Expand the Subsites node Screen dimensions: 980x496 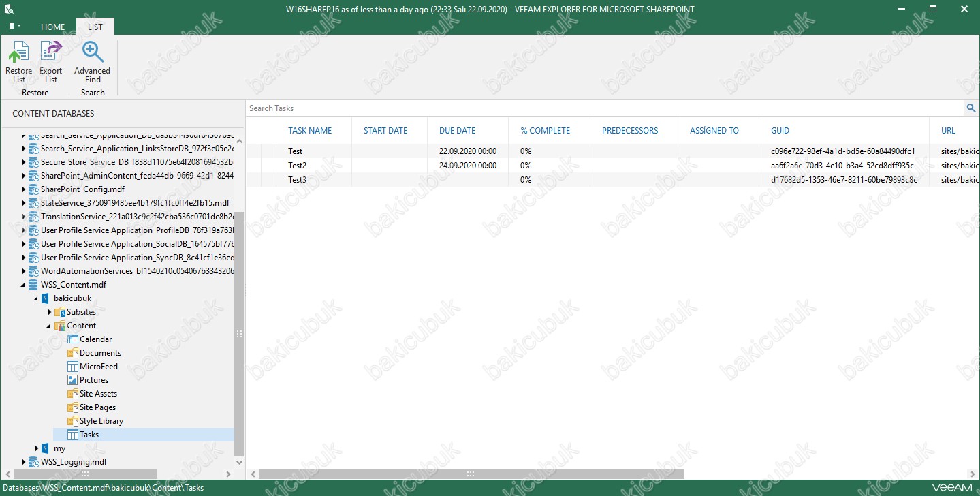click(x=49, y=312)
